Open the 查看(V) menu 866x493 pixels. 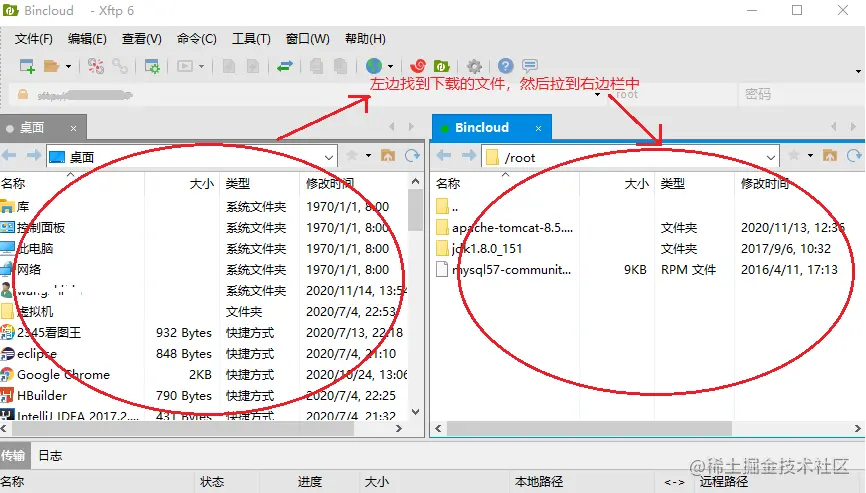coord(142,39)
